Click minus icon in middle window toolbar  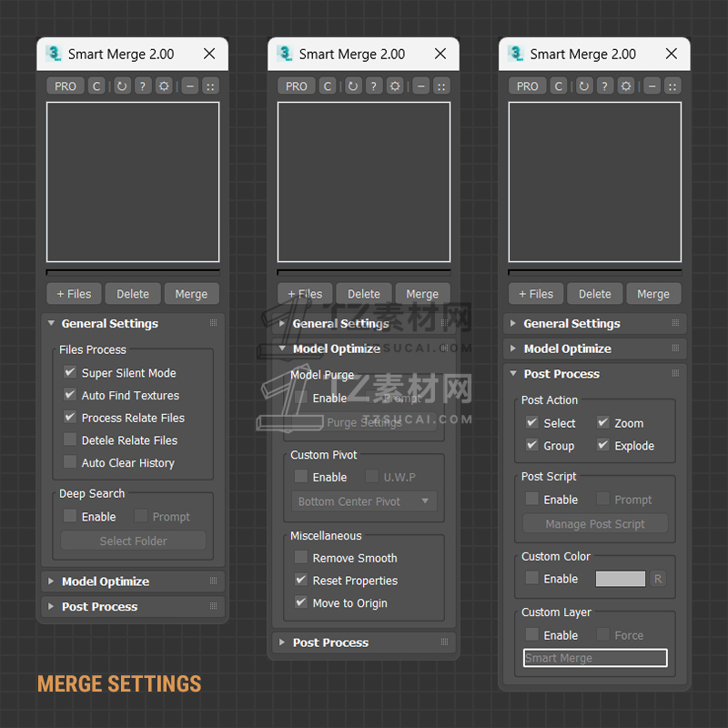click(x=421, y=86)
